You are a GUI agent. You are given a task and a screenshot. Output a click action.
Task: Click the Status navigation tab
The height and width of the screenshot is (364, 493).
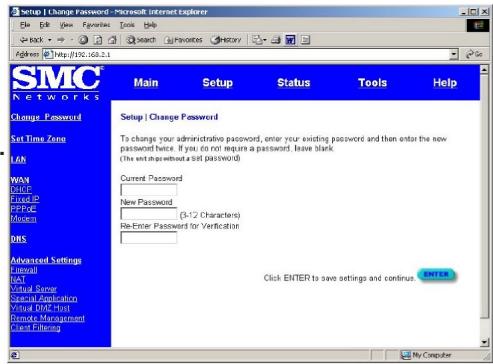294,83
